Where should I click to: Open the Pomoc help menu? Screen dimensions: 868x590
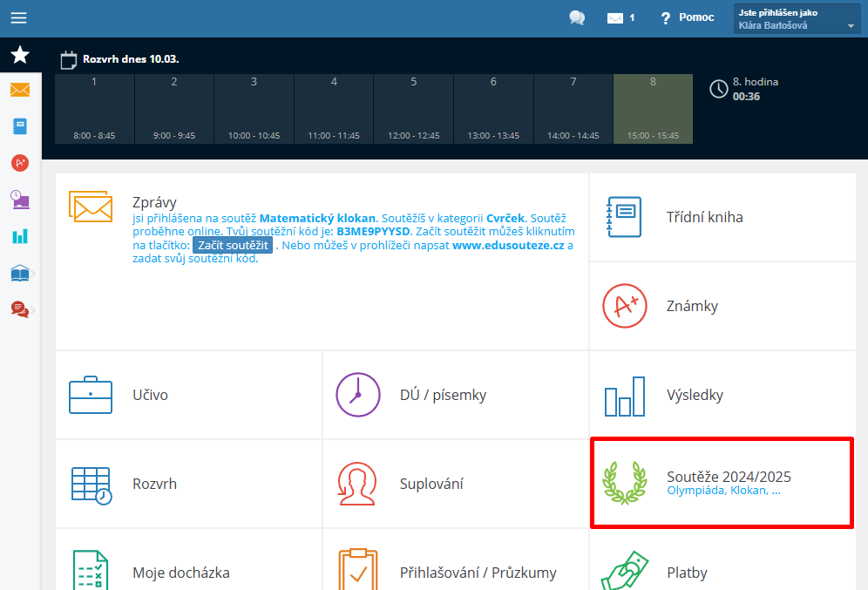687,18
